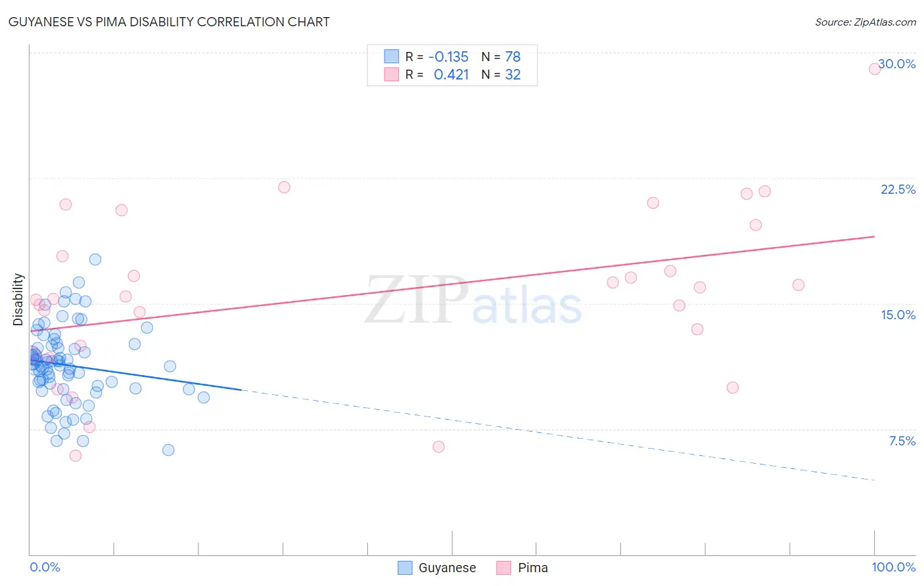Image resolution: width=924 pixels, height=586 pixels.
Task: Click the Disability y-axis title
Action: click(x=18, y=300)
